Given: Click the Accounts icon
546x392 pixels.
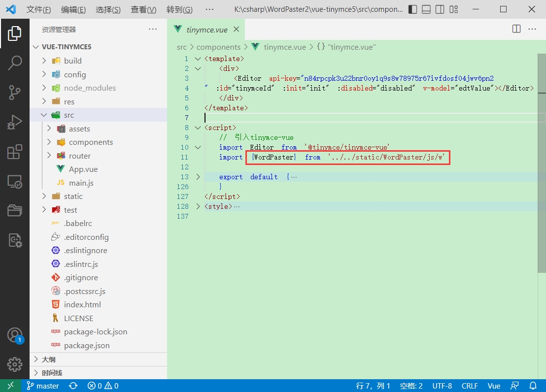Looking at the screenshot, I should tap(15, 335).
